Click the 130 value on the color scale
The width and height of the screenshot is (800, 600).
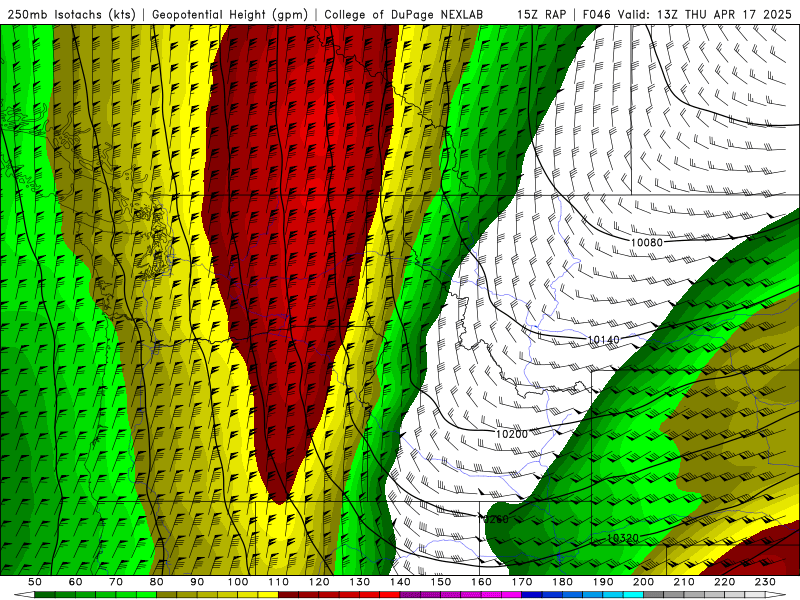pos(360,582)
